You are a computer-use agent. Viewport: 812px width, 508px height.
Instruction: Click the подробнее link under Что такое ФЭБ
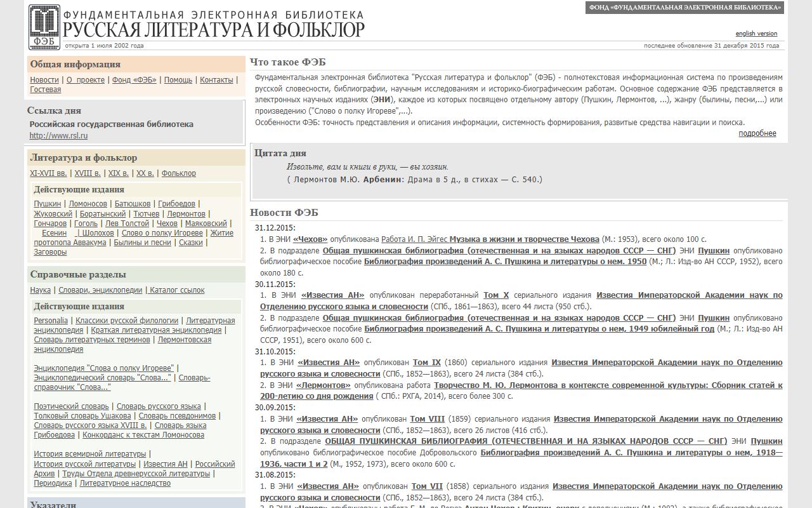click(757, 133)
